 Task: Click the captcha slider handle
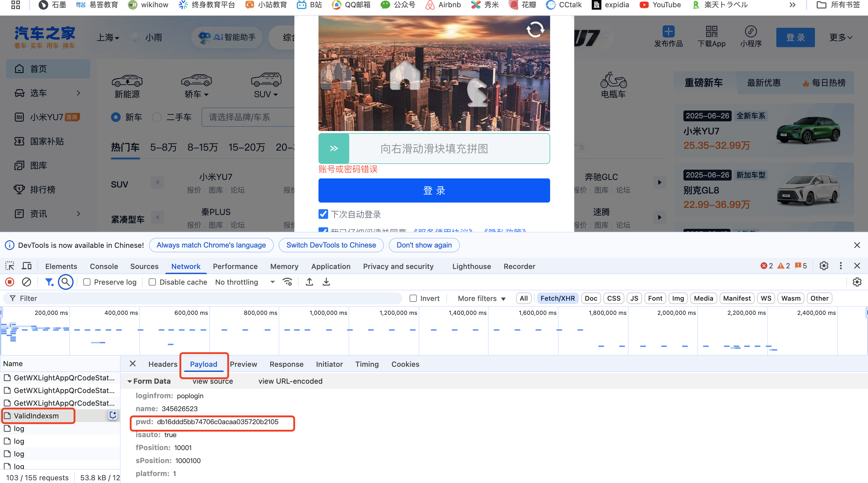tap(334, 149)
